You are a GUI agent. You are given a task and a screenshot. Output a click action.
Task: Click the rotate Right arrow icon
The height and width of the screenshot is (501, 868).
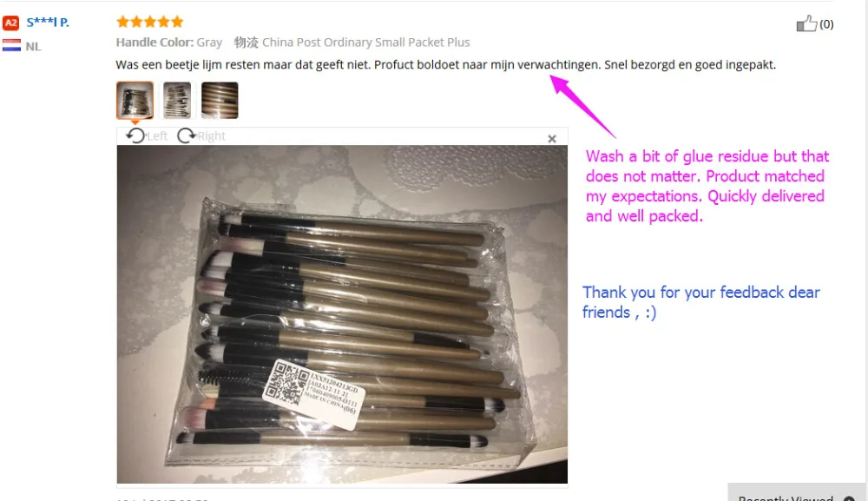tap(187, 135)
